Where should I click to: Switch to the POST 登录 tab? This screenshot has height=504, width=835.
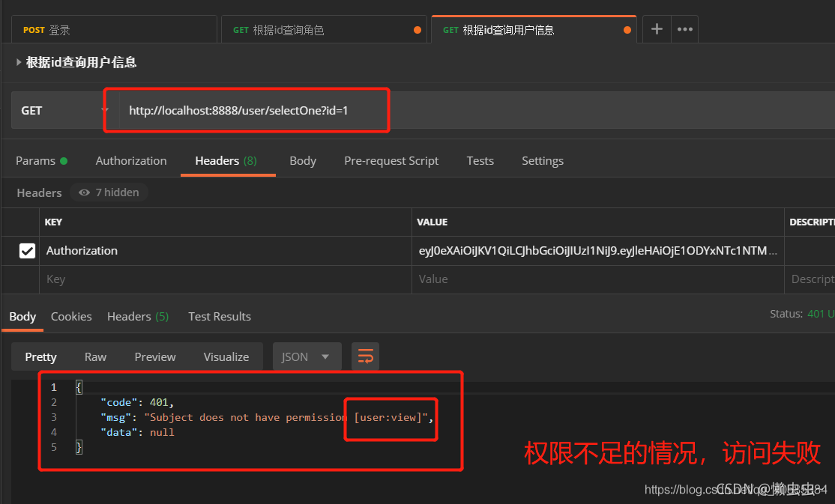114,30
